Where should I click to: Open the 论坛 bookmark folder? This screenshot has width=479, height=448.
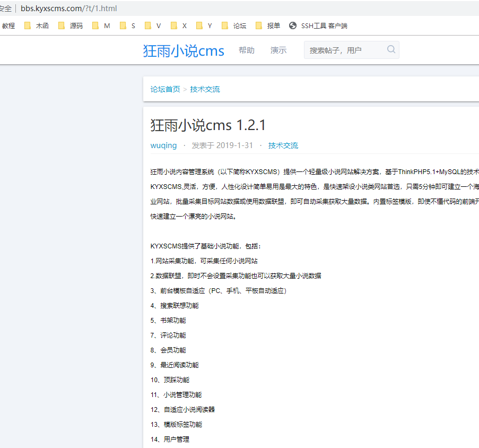[234, 25]
